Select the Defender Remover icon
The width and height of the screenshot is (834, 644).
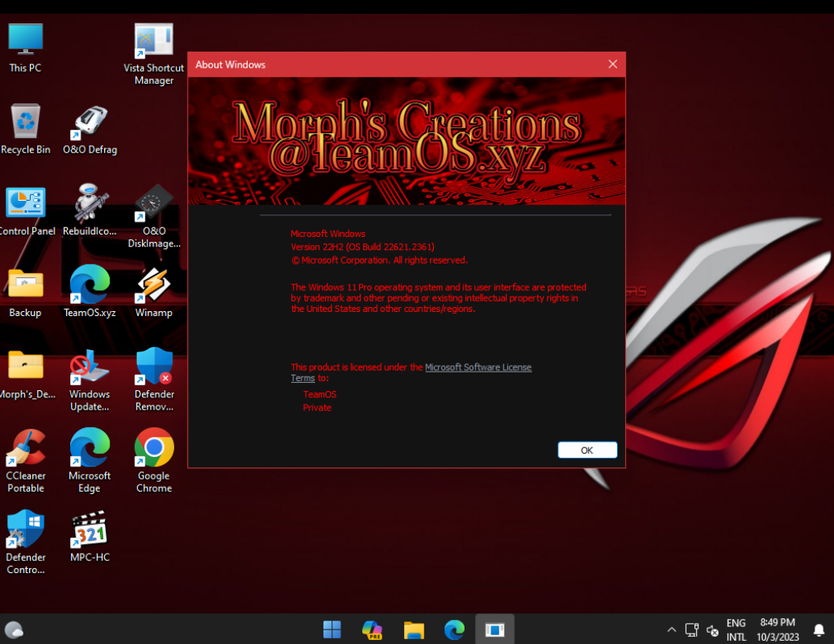(x=154, y=380)
